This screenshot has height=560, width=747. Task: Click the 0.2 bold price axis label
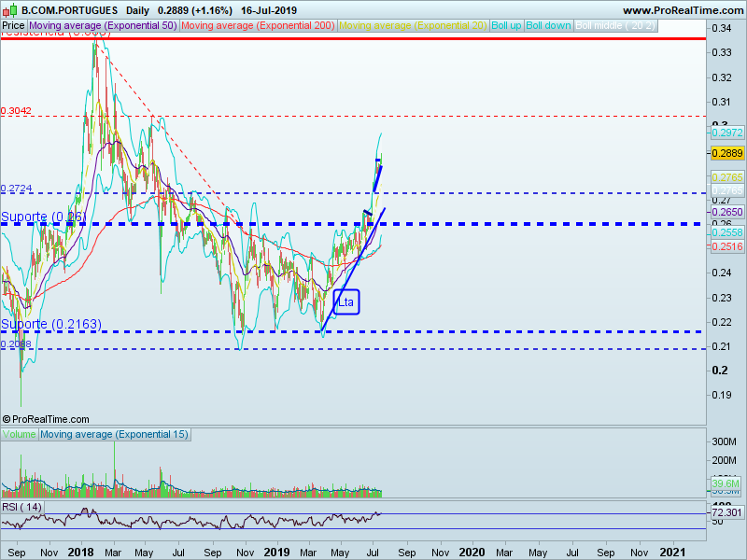tap(720, 371)
